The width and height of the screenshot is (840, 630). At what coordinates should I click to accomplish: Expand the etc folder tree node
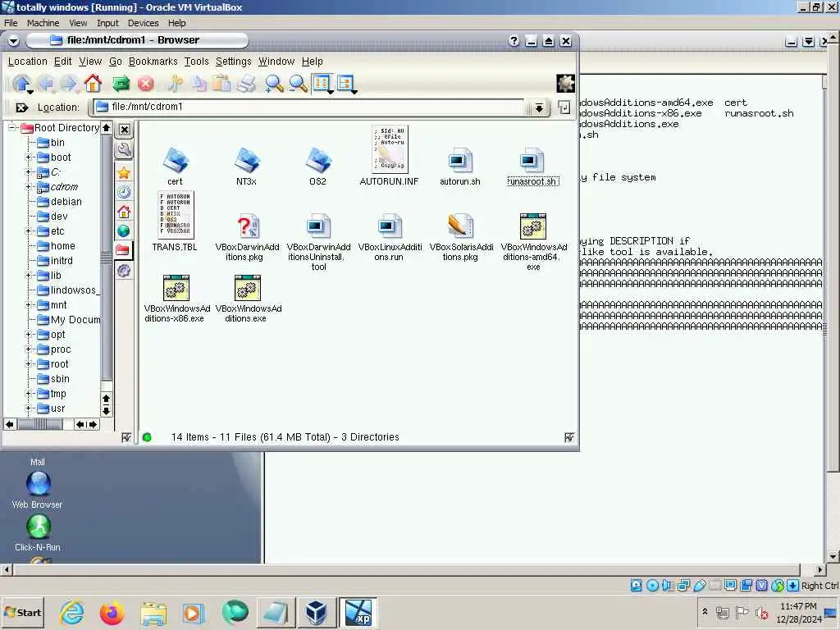point(29,231)
